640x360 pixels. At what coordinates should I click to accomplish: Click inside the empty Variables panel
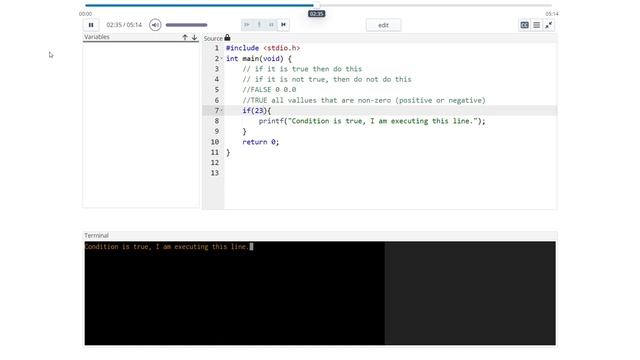pos(141,124)
